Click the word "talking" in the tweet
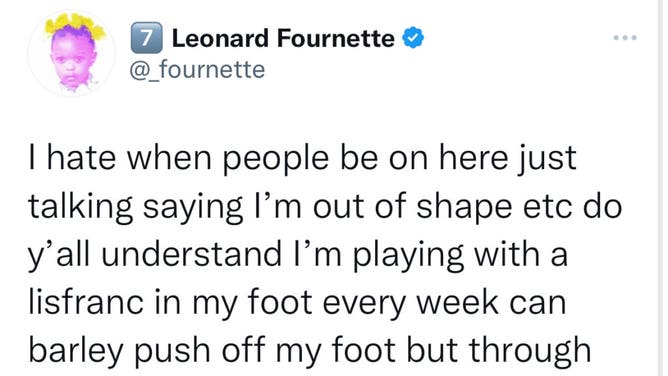Viewport: 668px width, 376px height. [81, 209]
